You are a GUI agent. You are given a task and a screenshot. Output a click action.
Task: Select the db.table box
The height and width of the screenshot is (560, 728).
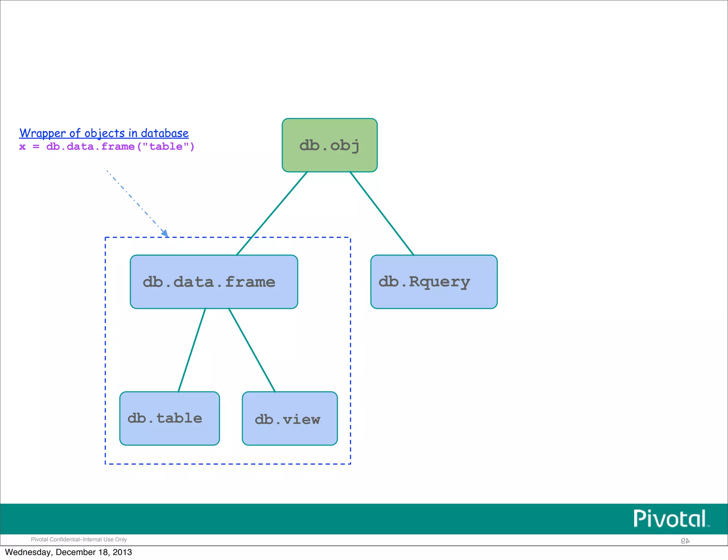pyautogui.click(x=170, y=418)
